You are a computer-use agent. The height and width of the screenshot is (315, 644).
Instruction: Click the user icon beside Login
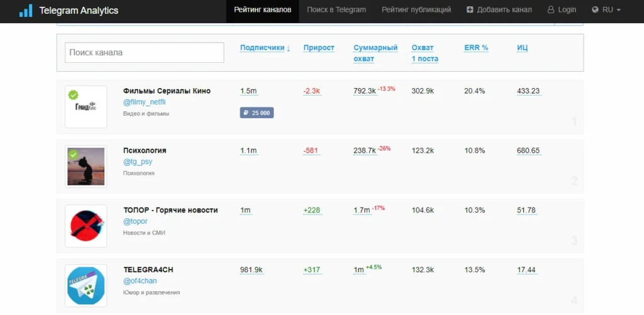pos(551,10)
